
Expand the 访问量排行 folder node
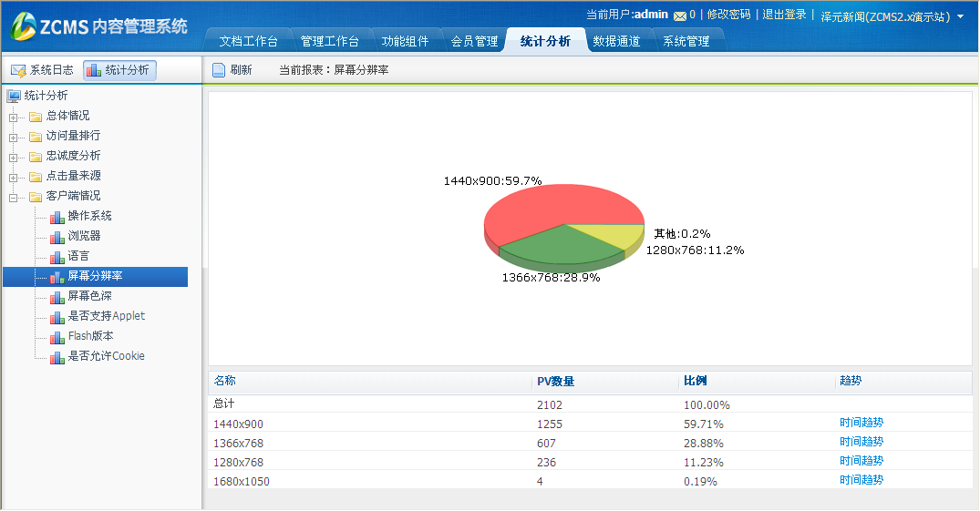point(14,137)
